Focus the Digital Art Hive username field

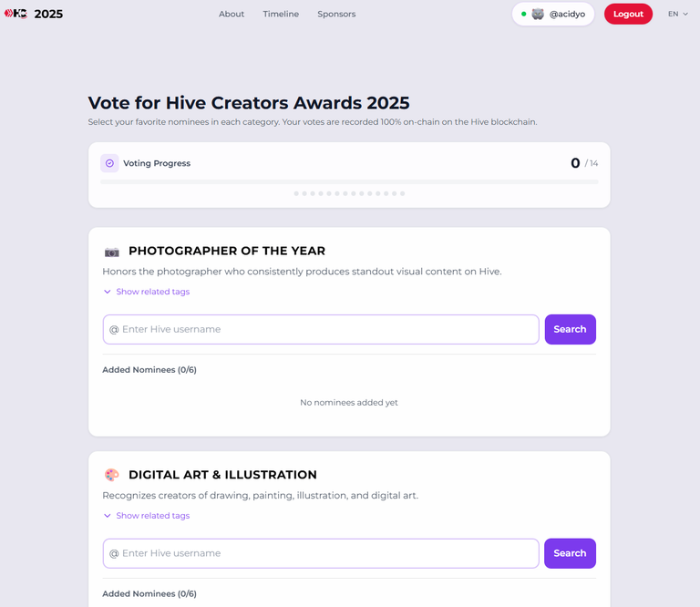coord(321,553)
